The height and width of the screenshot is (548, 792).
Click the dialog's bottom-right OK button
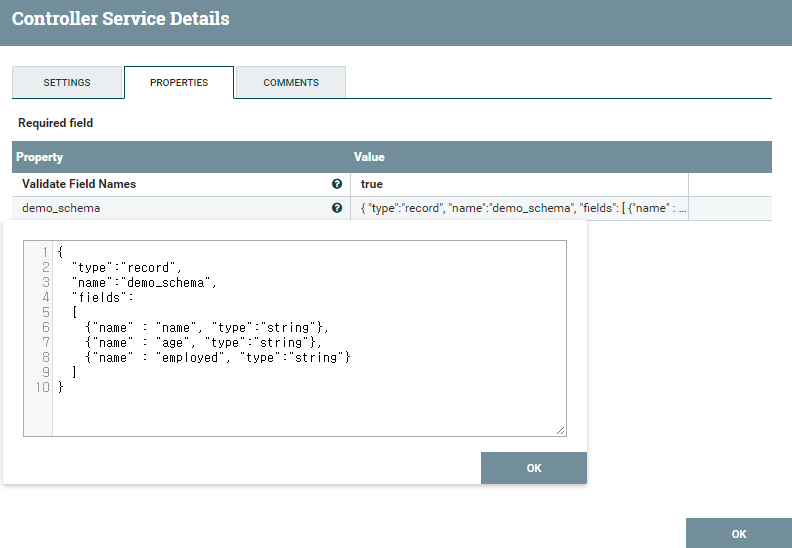click(x=738, y=534)
